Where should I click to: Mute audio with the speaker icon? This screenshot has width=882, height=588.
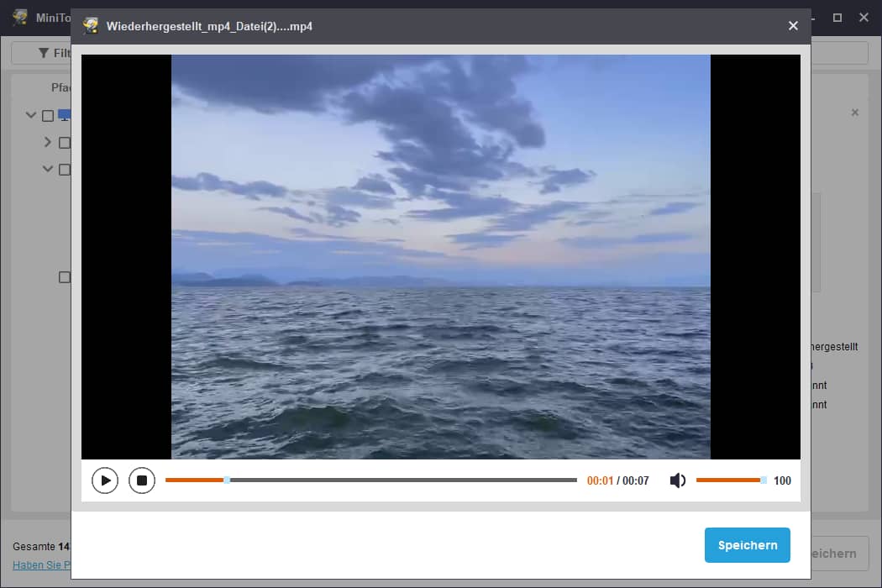point(677,480)
